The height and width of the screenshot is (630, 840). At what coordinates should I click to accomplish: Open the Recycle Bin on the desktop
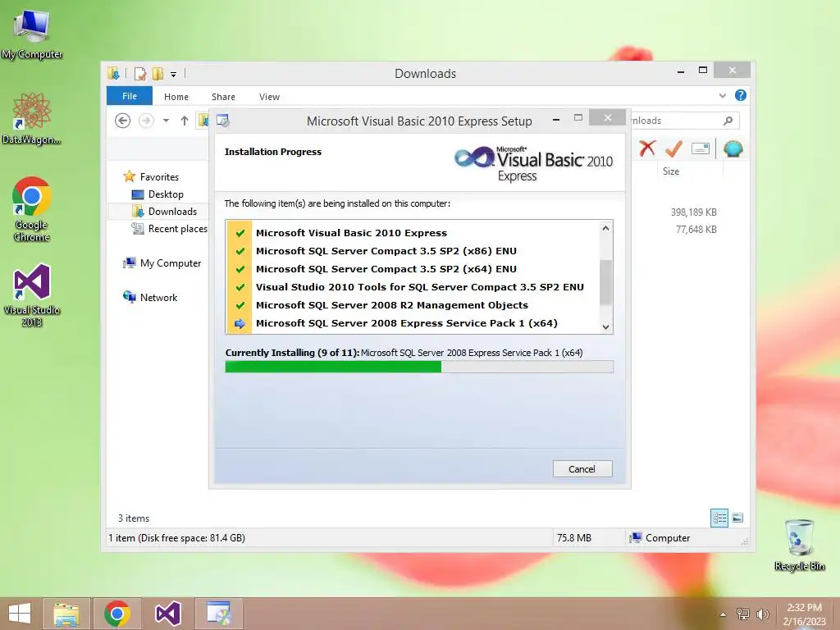[799, 545]
